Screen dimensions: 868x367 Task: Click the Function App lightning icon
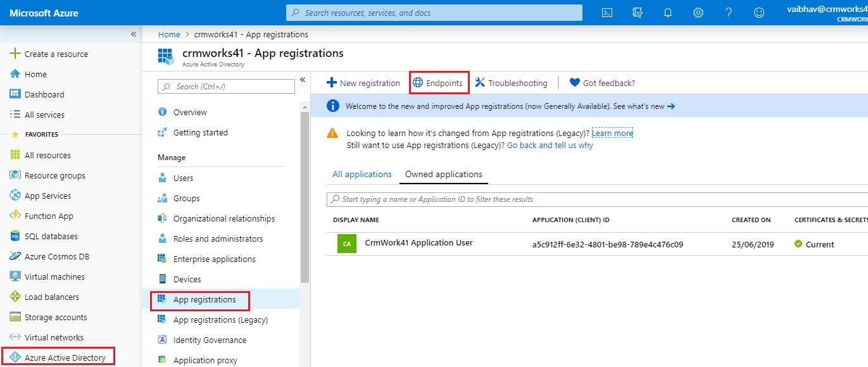[16, 216]
